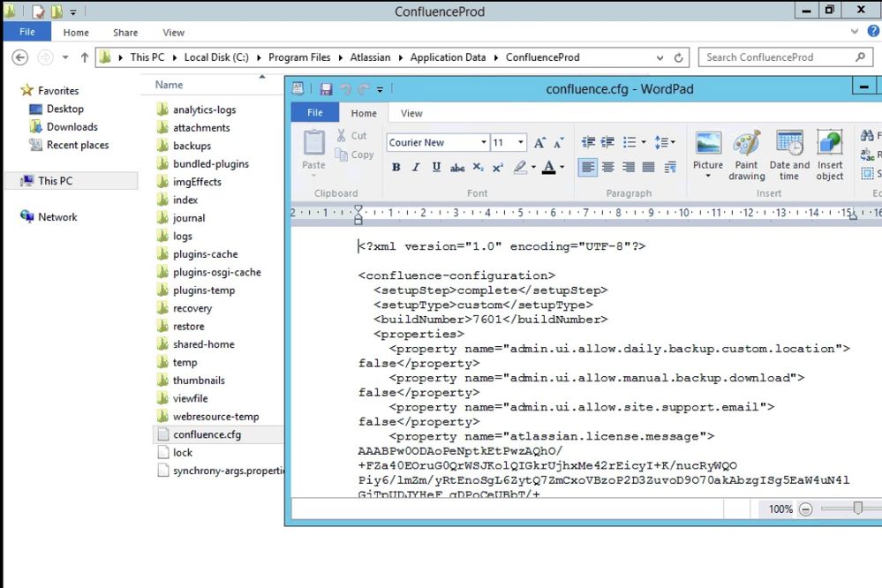882x588 pixels.
Task: Click the Bold button in WordPad
Action: pyautogui.click(x=396, y=167)
